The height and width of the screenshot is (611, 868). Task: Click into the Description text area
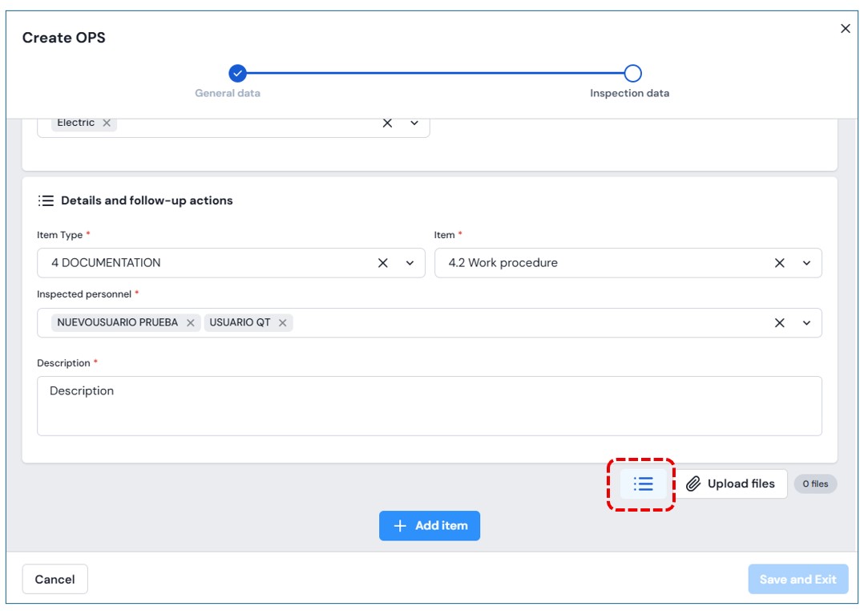pyautogui.click(x=429, y=406)
